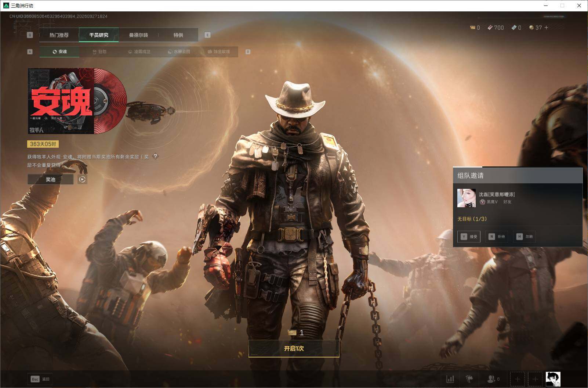Image resolution: width=588 pixels, height=388 pixels.
Task: Click the D next sub-tab key icon
Action: (x=248, y=52)
